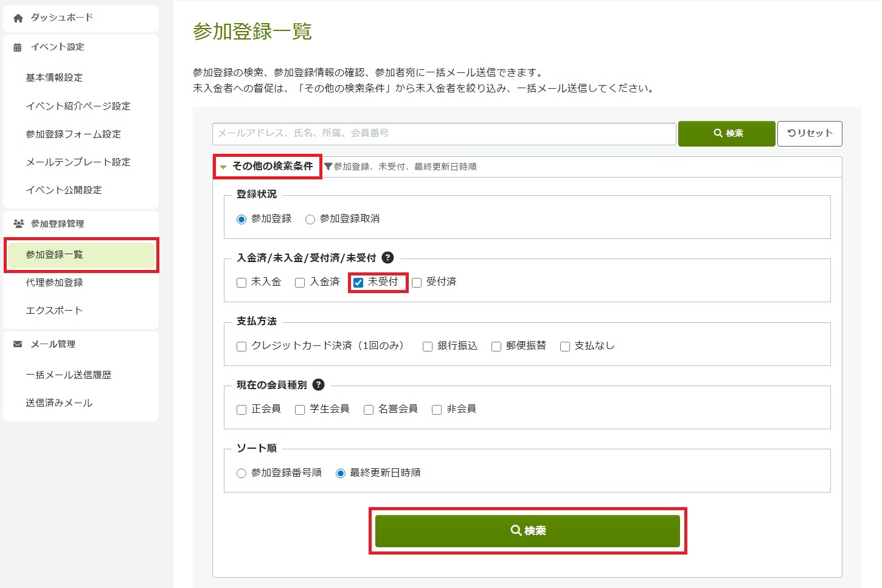The image size is (882, 588).
Task: Collapse the その他の検索条件 section
Action: (x=267, y=166)
